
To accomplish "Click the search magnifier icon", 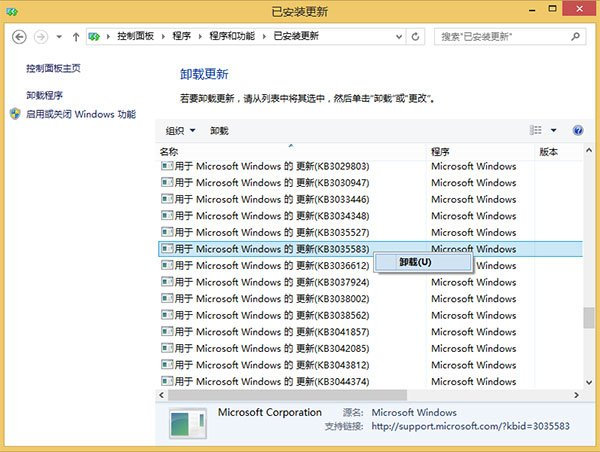I will tap(575, 37).
